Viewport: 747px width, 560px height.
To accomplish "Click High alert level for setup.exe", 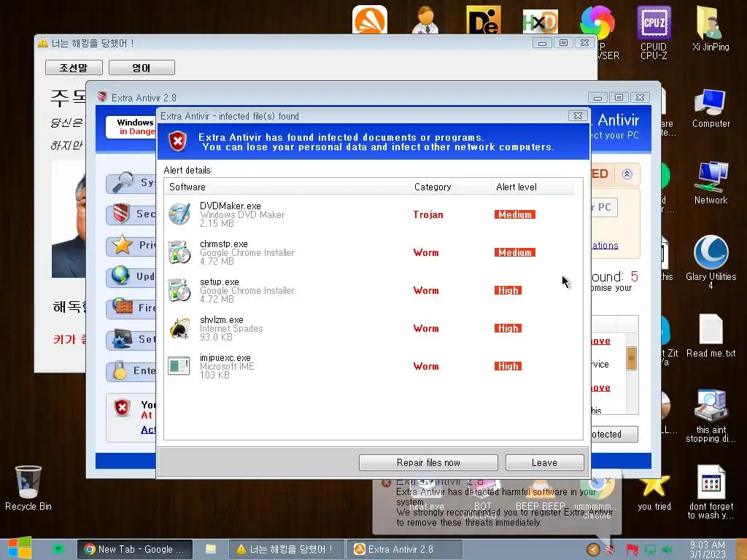I will tap(508, 290).
